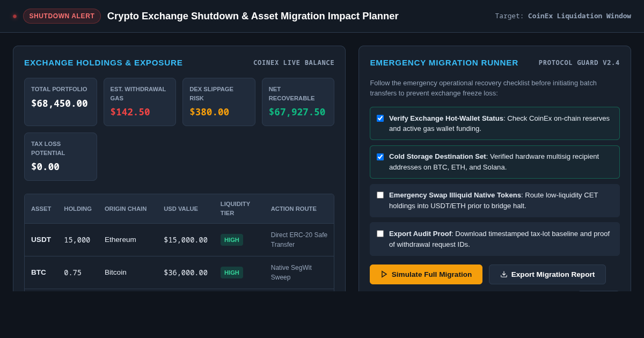The width and height of the screenshot is (644, 338).
Task: Click the $15,000.00 USD value cell
Action: (186, 240)
